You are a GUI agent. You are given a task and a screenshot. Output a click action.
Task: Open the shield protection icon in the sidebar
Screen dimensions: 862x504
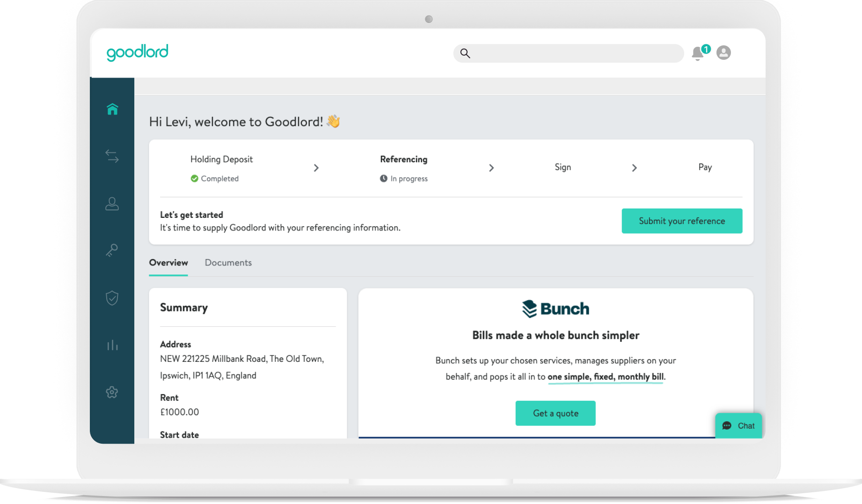coord(112,298)
